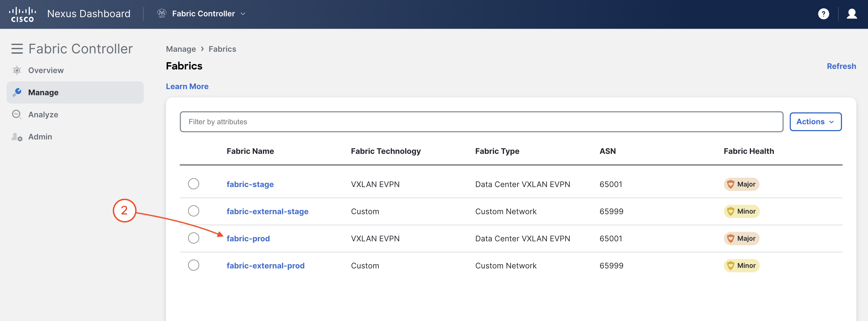Open the Actions dropdown
This screenshot has height=321, width=868.
815,122
